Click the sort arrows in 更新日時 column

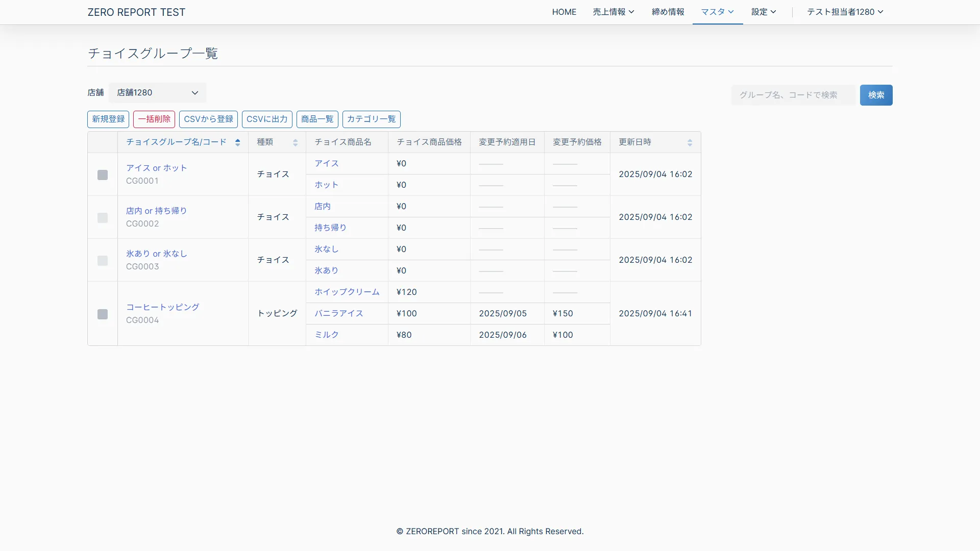click(x=690, y=142)
